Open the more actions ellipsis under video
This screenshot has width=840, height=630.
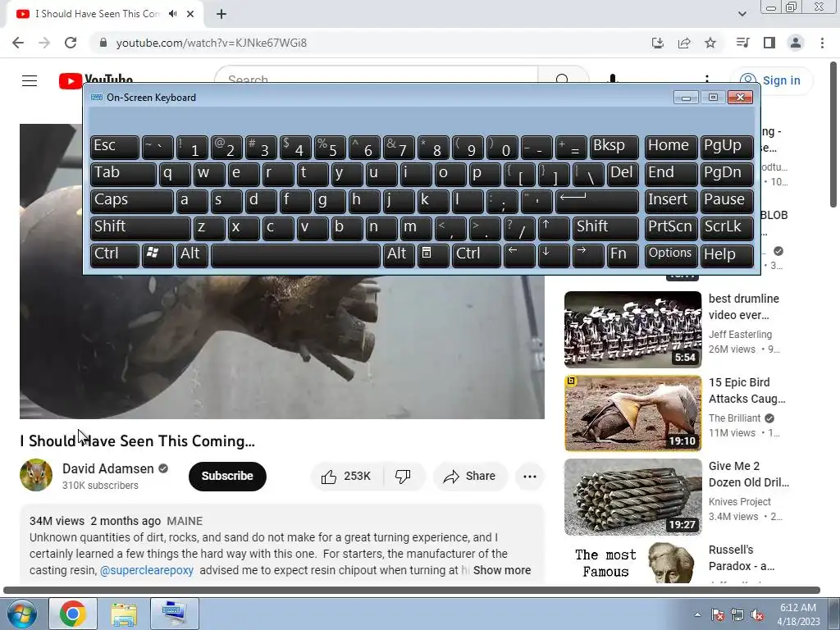(x=530, y=477)
